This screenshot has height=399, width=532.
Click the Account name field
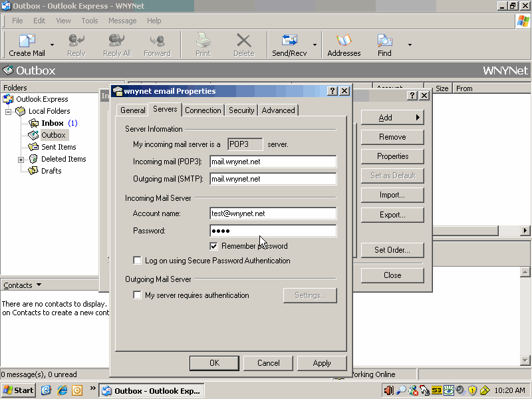[273, 213]
